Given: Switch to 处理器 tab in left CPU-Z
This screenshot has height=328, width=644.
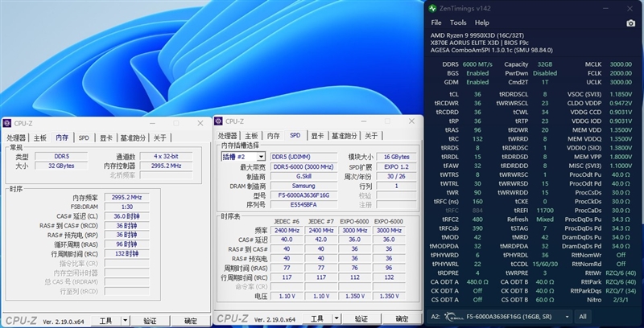Looking at the screenshot, I should pyautogui.click(x=16, y=137).
